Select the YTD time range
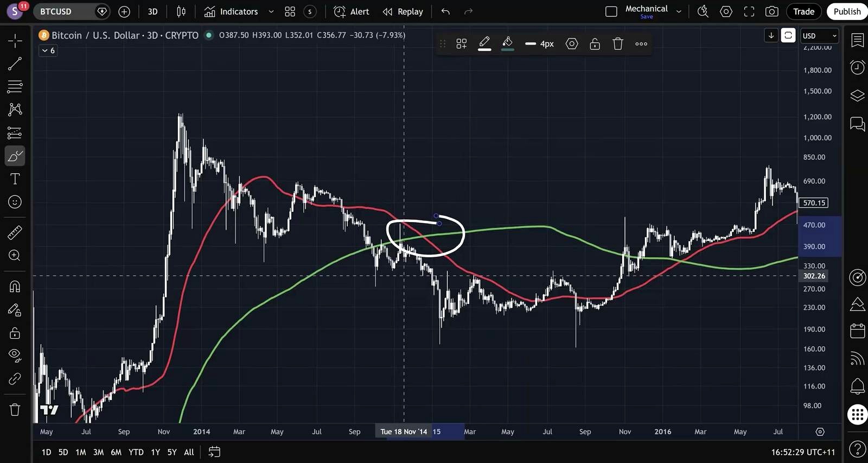Viewport: 868px width, 463px height. (x=136, y=452)
